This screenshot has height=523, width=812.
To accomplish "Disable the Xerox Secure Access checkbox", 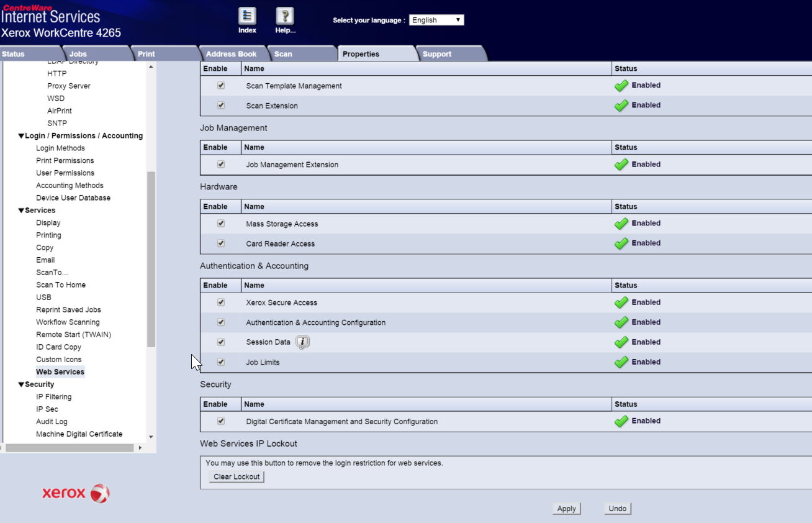I will tap(220, 302).
